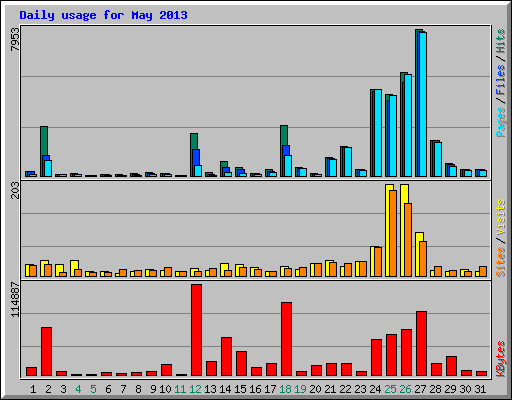Image resolution: width=512 pixels, height=400 pixels.
Task: Click the 'Daily usage for May 2013' title
Action: [103, 15]
